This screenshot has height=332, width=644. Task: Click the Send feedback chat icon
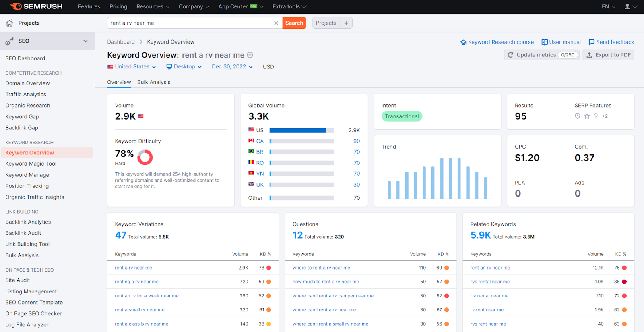592,42
